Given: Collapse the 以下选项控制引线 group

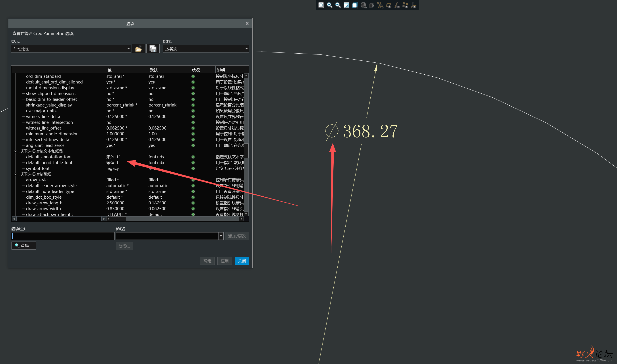Looking at the screenshot, I should coord(15,174).
